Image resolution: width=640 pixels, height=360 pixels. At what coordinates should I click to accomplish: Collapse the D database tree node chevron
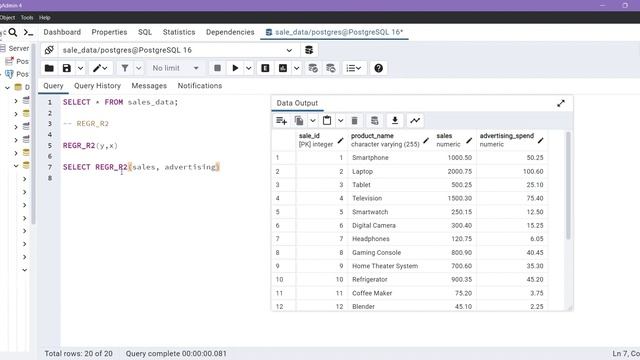[7, 87]
